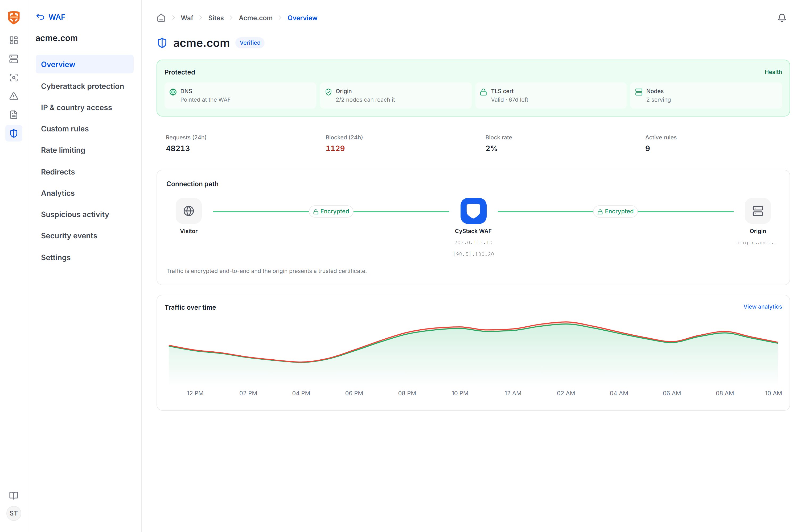This screenshot has height=532, width=805.
Task: Open Custom rules section
Action: point(85,129)
